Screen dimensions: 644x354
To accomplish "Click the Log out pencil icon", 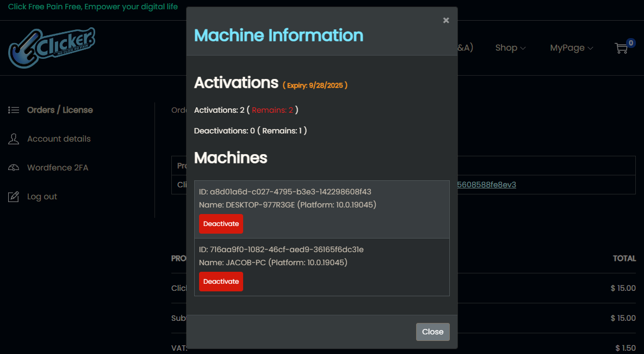I will click(x=14, y=197).
